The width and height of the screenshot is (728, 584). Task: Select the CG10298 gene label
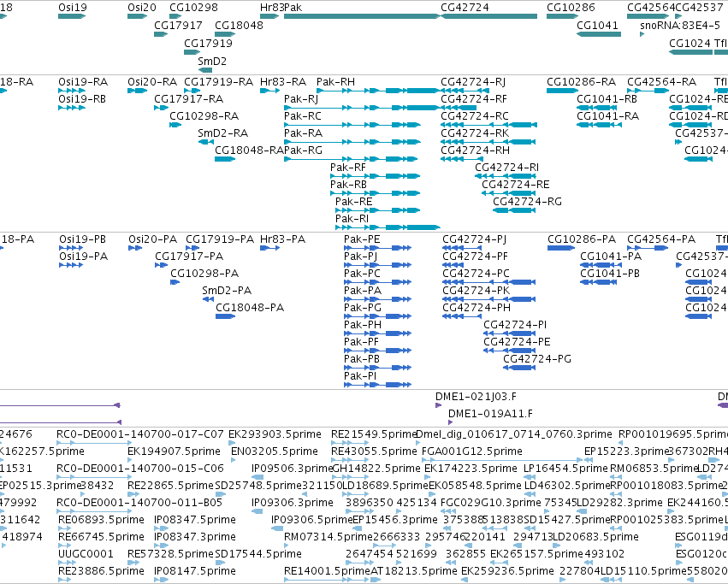193,8
